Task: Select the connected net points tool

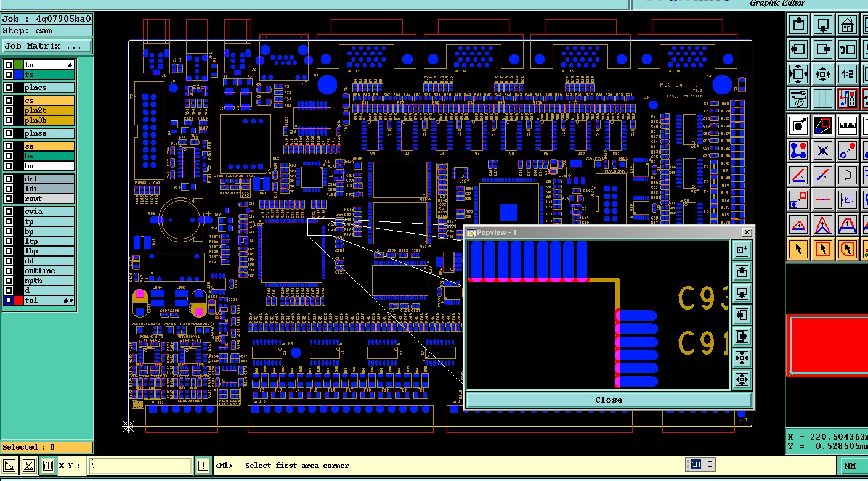Action: [x=798, y=150]
